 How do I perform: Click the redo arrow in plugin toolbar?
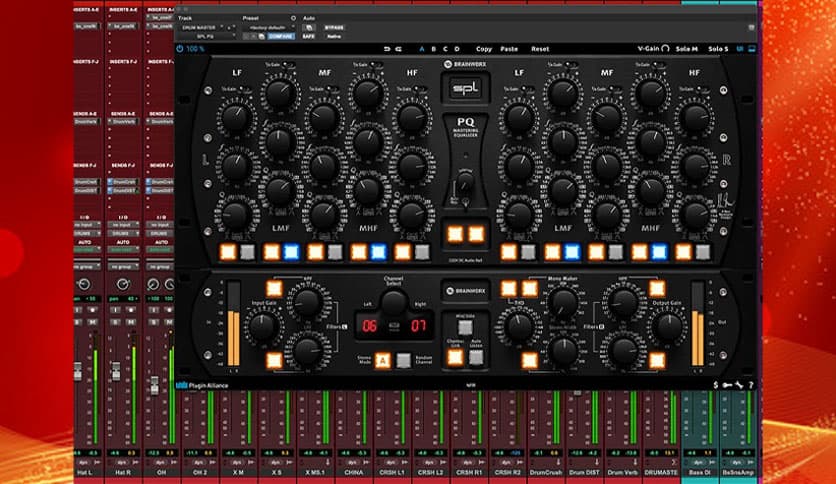point(398,49)
